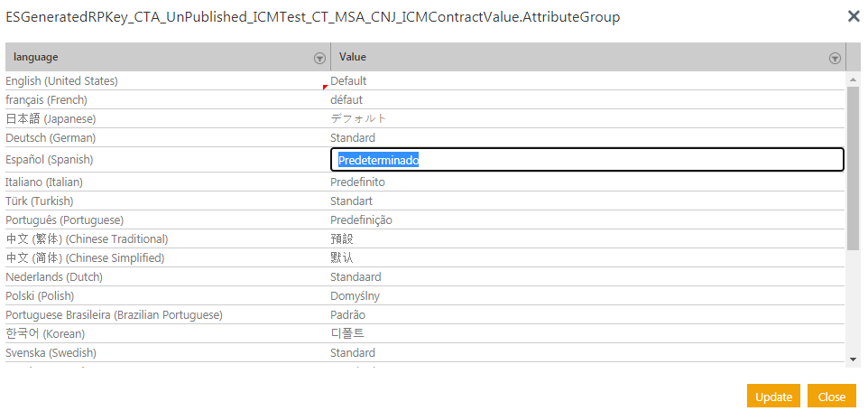Click the Update button
Image resolution: width=868 pixels, height=411 pixels.
tap(773, 397)
